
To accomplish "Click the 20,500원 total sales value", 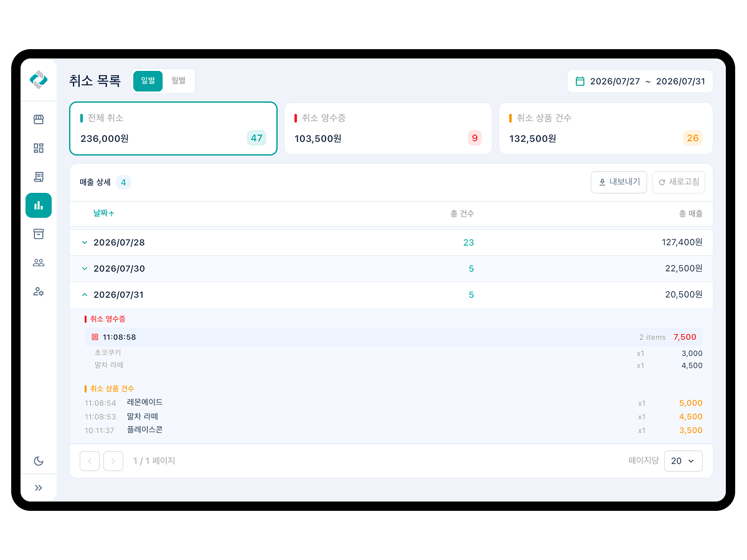I will tap(684, 295).
